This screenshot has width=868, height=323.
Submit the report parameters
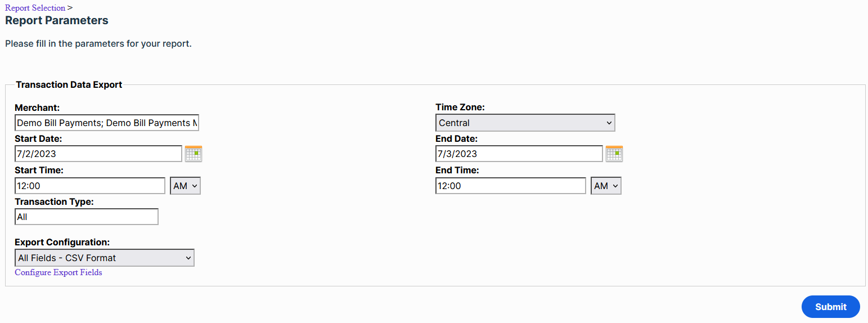pyautogui.click(x=831, y=307)
